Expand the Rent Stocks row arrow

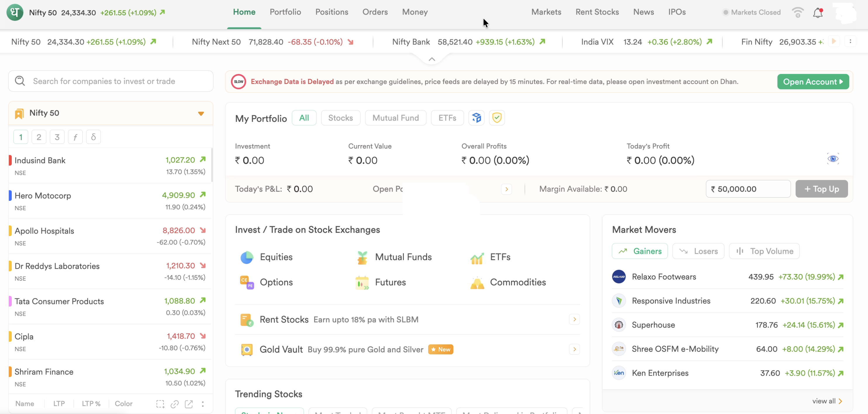(574, 319)
